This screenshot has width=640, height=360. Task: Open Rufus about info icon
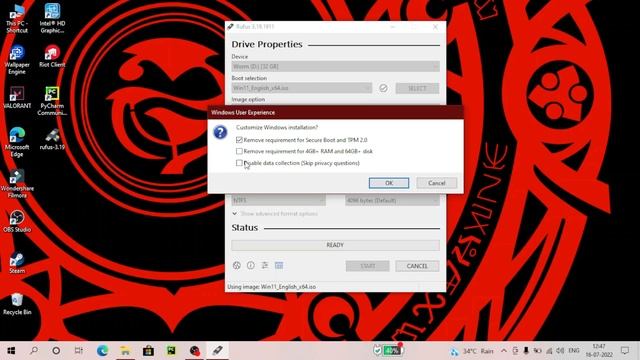pos(251,265)
